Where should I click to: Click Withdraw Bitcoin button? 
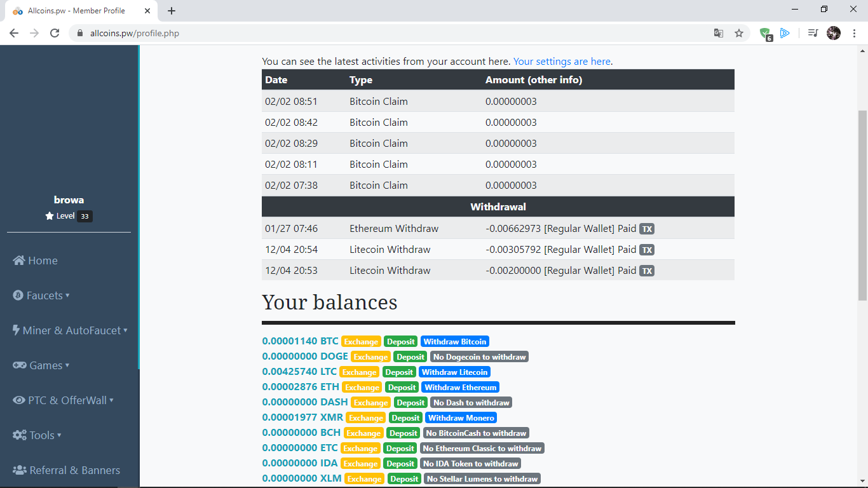[455, 342]
